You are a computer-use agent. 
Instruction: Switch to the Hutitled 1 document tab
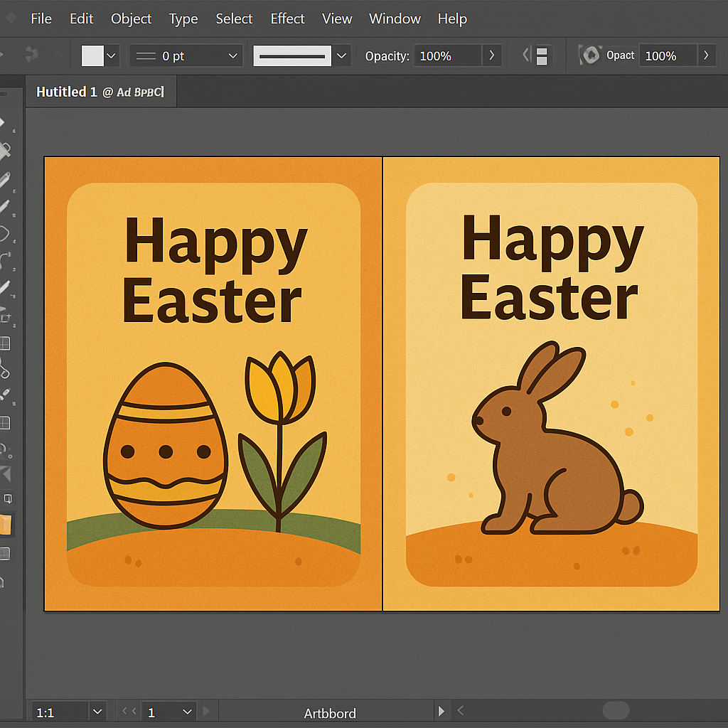point(100,92)
